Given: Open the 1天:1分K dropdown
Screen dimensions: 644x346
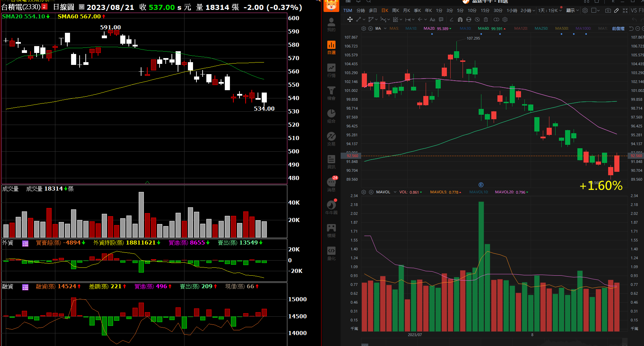Looking at the screenshot, I should [550, 11].
